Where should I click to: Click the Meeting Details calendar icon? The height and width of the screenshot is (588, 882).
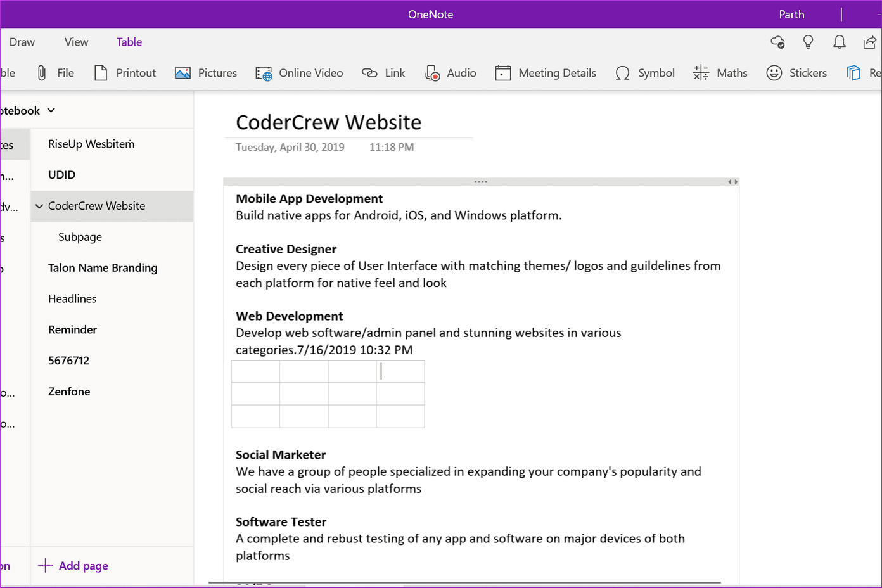coord(503,73)
